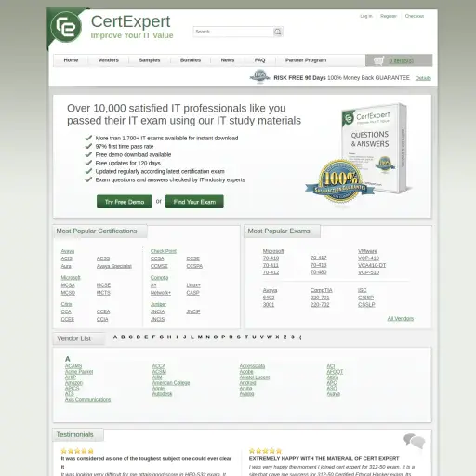Click the CertExpert logo icon
Screen dimensions: 476x476
click(x=66, y=27)
